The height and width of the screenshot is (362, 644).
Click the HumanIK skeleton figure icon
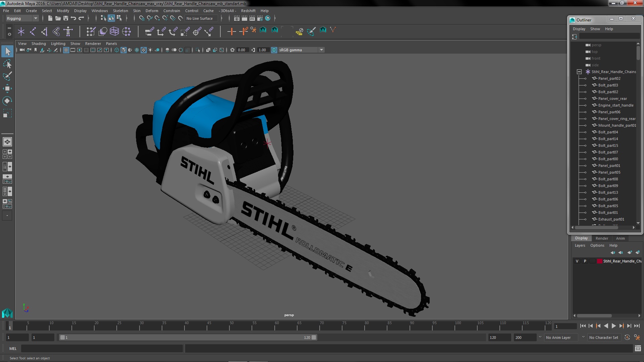(68, 32)
